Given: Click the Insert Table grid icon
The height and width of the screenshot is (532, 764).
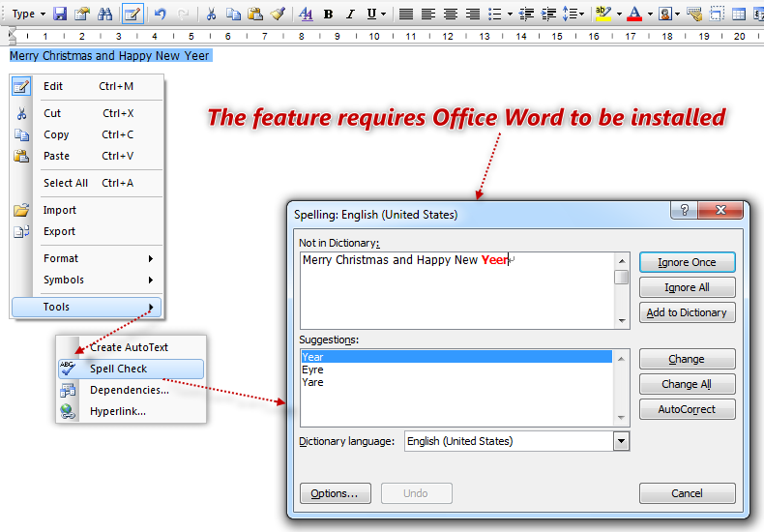Looking at the screenshot, I should pos(739,14).
